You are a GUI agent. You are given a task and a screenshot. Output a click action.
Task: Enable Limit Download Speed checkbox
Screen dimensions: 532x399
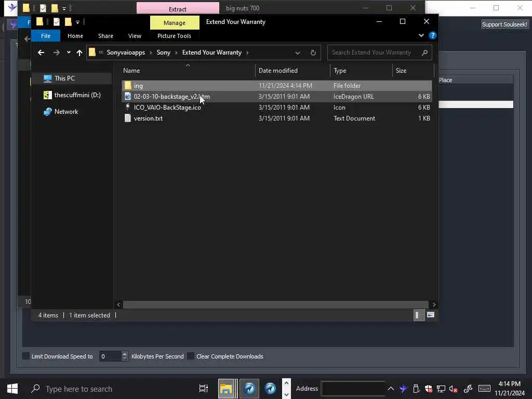26,356
